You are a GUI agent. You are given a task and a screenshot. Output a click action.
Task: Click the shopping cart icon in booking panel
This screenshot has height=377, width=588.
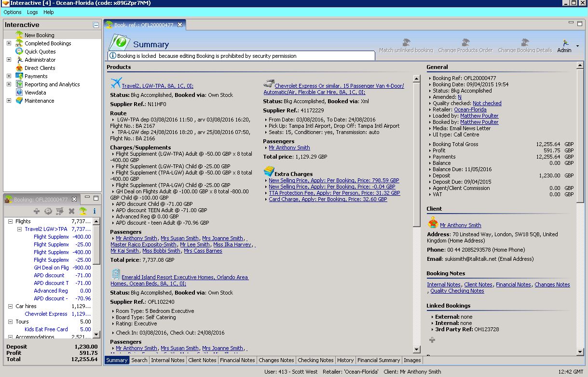[x=60, y=211]
